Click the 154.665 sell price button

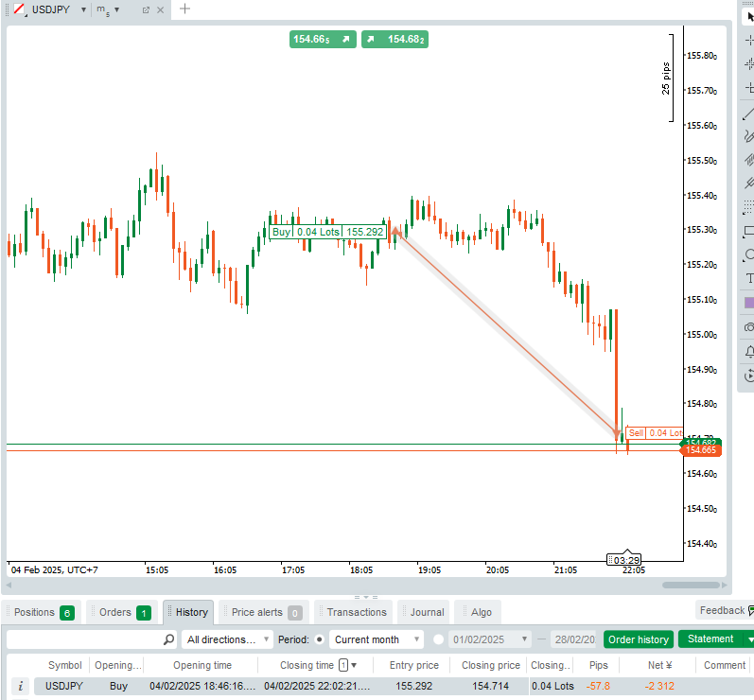click(x=324, y=40)
